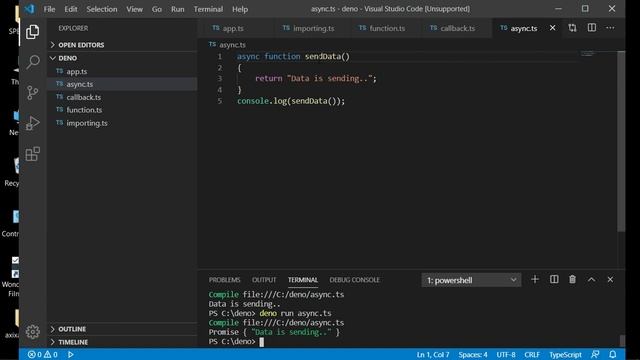This screenshot has height=360, width=640.
Task: Switch to the Output panel tab
Action: click(x=264, y=280)
